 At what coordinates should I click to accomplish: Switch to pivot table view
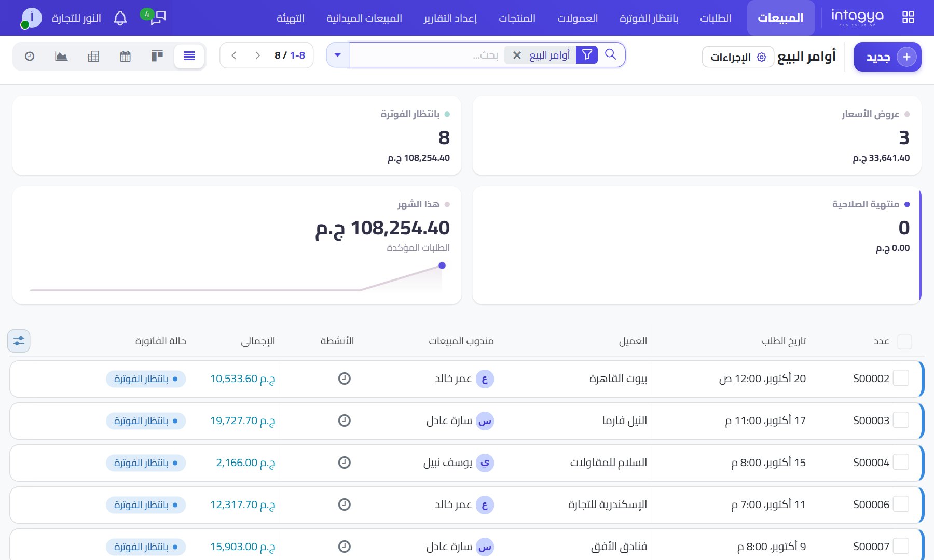coord(93,56)
